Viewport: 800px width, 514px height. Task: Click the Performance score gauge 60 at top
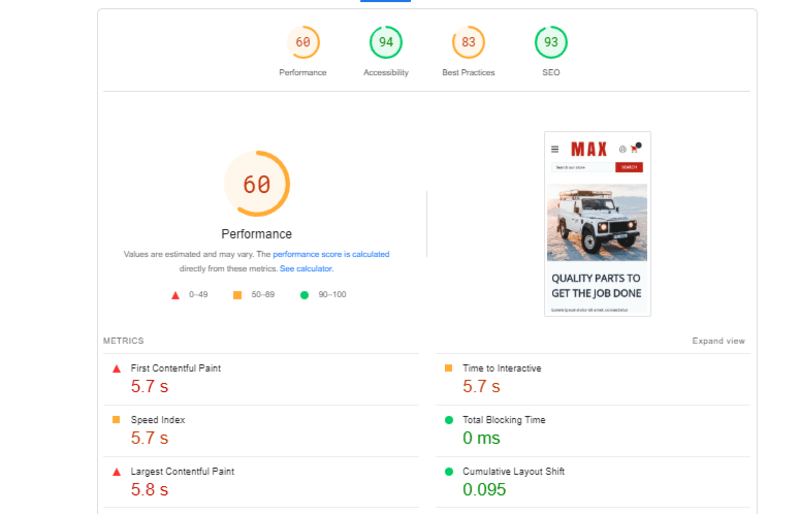point(303,42)
